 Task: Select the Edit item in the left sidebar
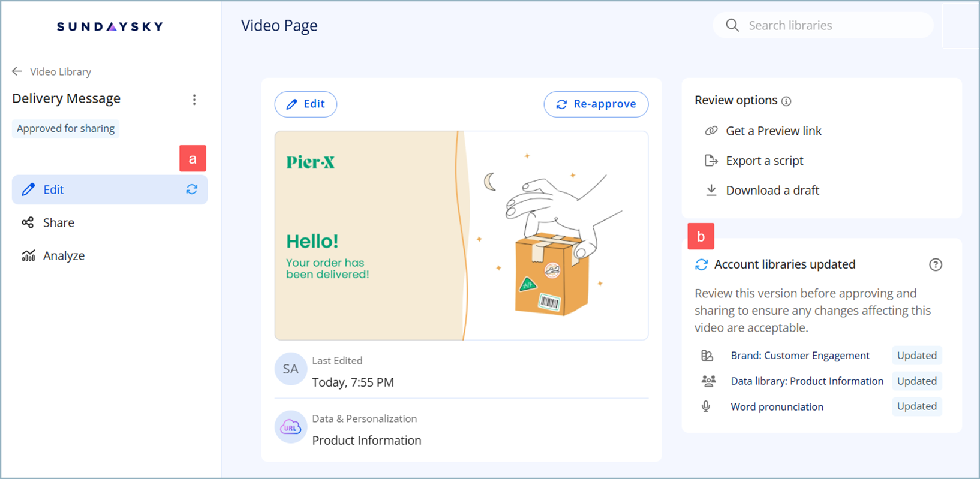click(53, 189)
